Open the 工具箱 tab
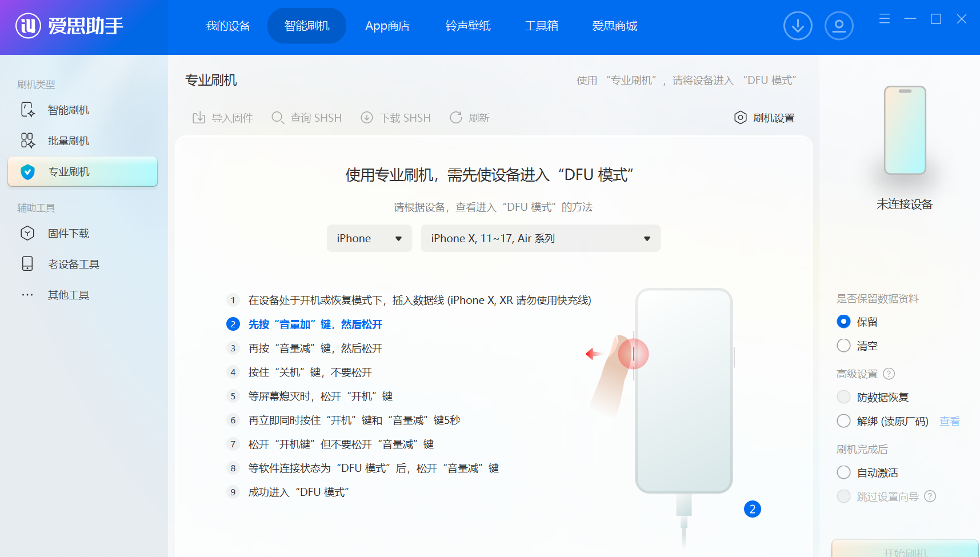Image resolution: width=980 pixels, height=557 pixels. (541, 26)
